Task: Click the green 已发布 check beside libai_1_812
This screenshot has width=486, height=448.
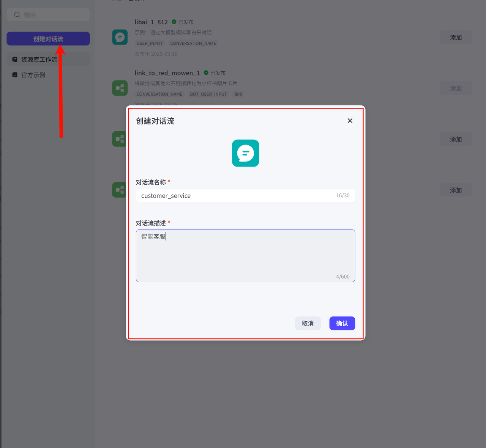Action: click(174, 22)
